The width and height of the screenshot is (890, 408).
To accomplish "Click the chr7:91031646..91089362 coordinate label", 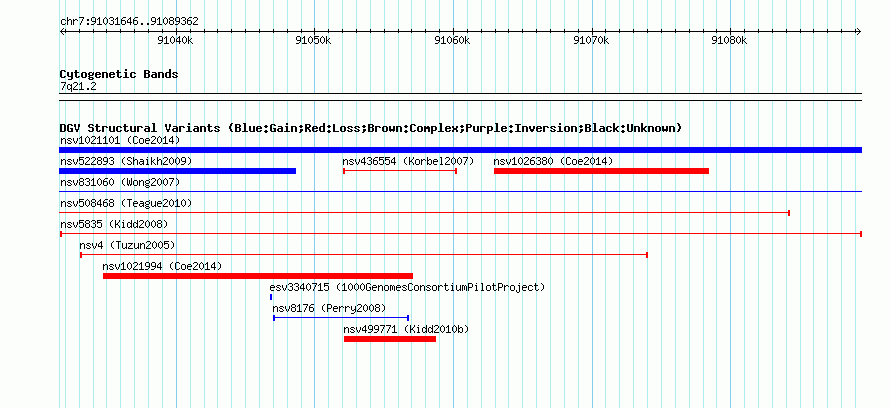I will pyautogui.click(x=129, y=22).
